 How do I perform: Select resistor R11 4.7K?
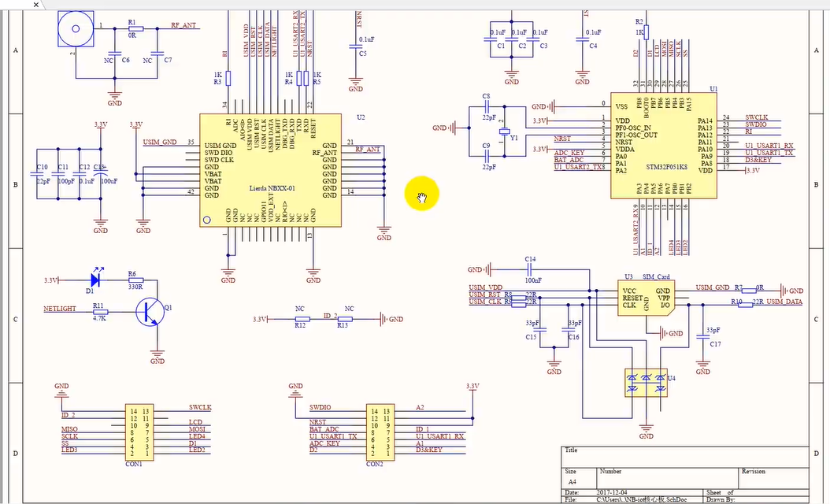pyautogui.click(x=99, y=312)
